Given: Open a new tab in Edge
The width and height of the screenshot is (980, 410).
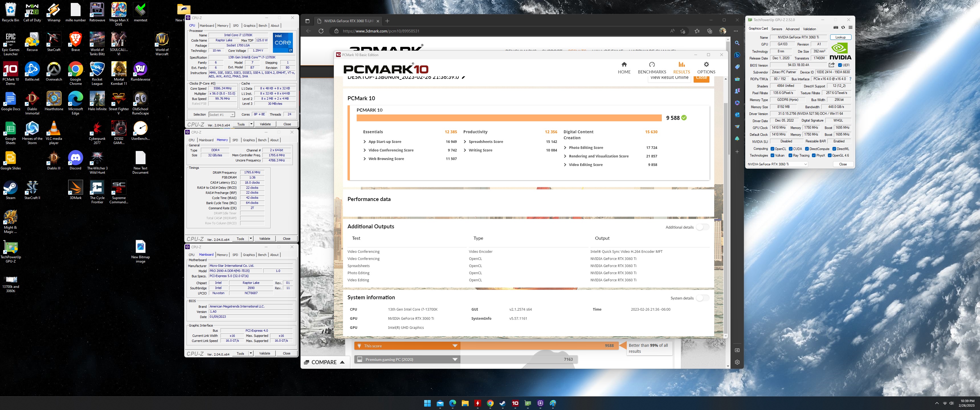Looking at the screenshot, I should click(387, 21).
